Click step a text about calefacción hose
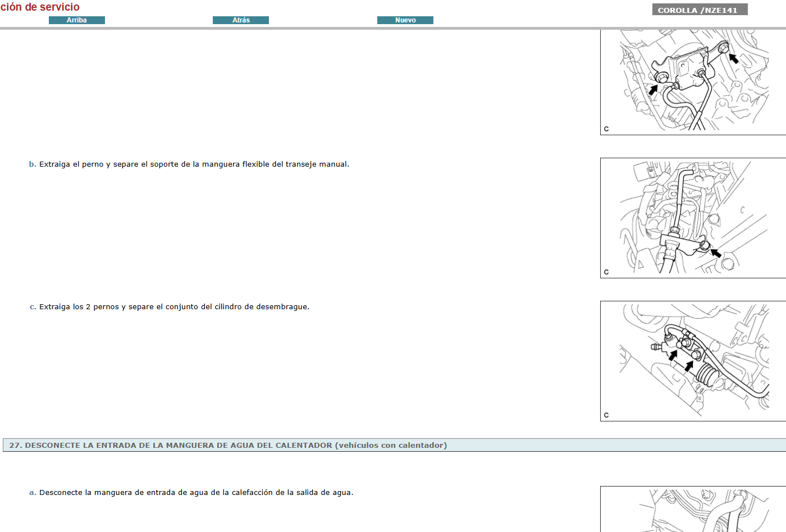The image size is (786, 532). (x=196, y=493)
